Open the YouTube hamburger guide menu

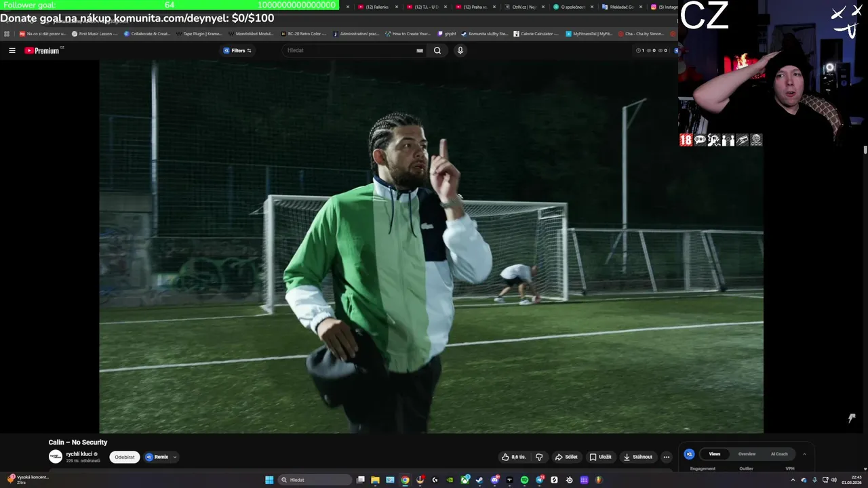[x=12, y=50]
